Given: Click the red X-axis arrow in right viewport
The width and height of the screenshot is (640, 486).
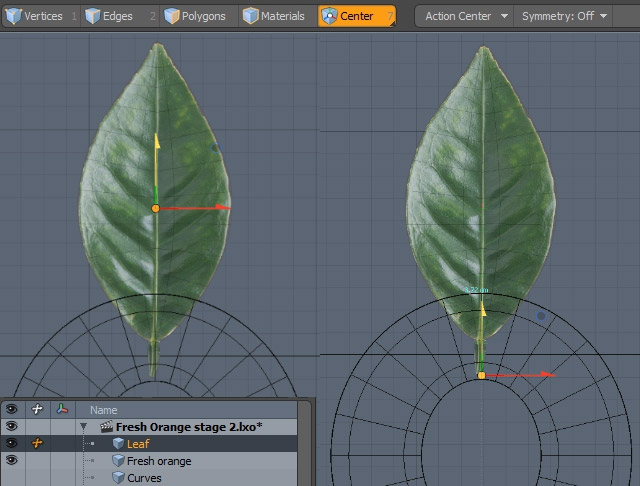Looking at the screenshot, I should click(548, 374).
